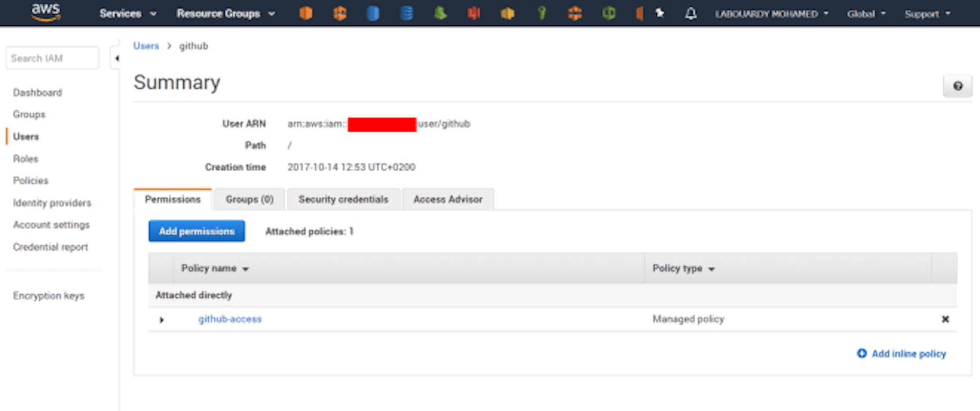
Task: Open the Support dropdown menu
Action: coord(927,14)
